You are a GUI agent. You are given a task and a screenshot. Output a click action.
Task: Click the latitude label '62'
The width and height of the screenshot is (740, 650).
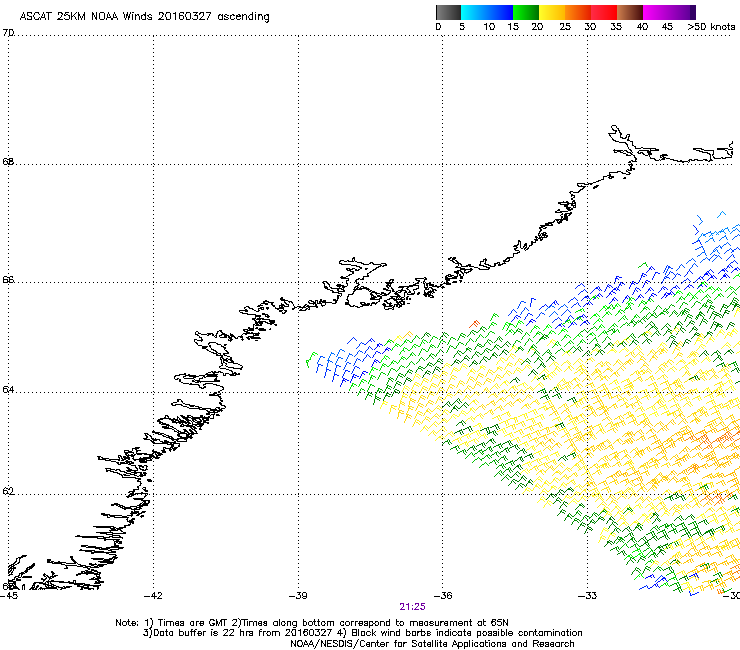pyautogui.click(x=8, y=491)
